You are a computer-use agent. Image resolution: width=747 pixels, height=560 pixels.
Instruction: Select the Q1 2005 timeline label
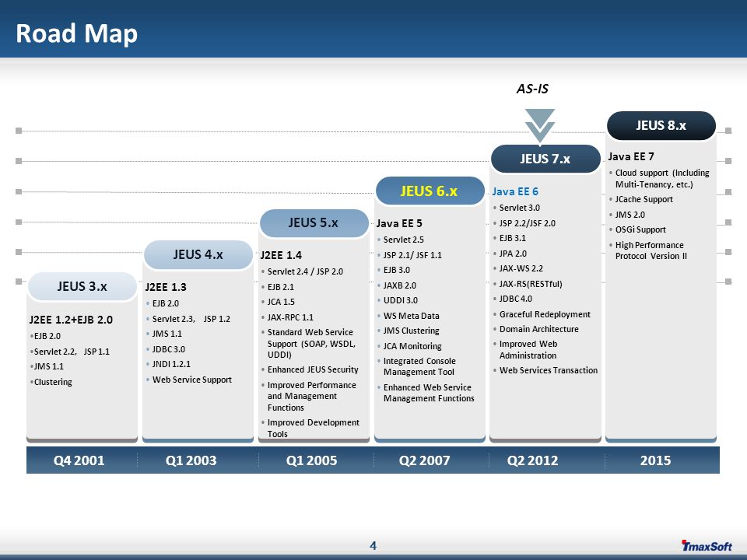311,460
